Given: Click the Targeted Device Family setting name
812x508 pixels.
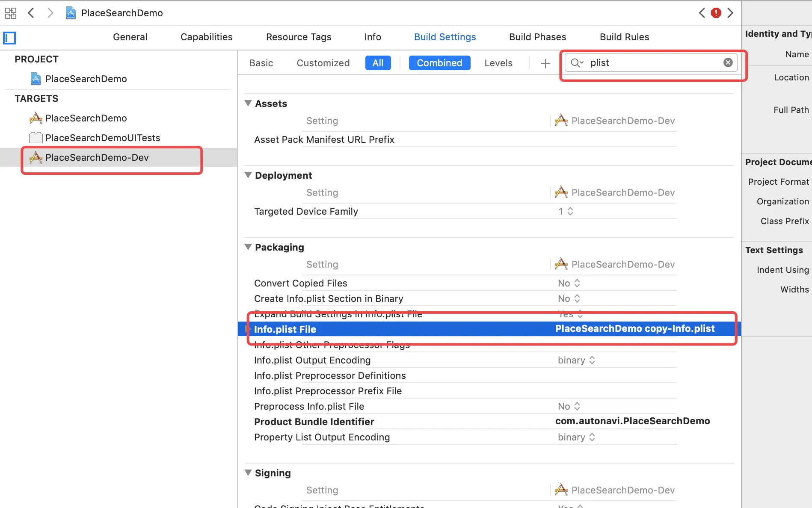Looking at the screenshot, I should pos(306,212).
